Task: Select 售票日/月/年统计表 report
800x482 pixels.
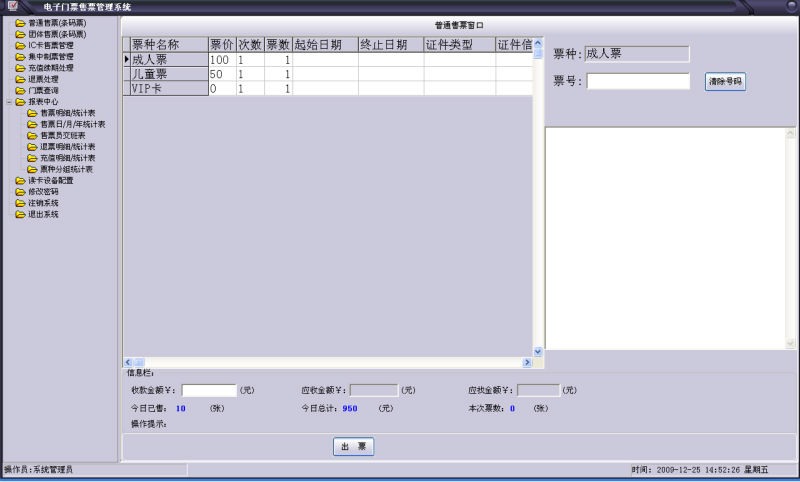Action: click(72, 124)
